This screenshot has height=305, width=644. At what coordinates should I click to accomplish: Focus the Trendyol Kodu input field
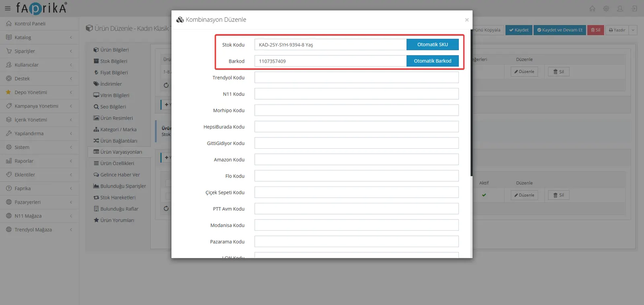[x=357, y=78]
